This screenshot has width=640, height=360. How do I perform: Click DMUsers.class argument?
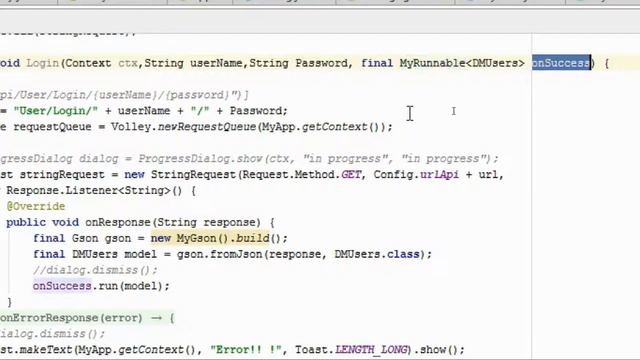coord(377,254)
